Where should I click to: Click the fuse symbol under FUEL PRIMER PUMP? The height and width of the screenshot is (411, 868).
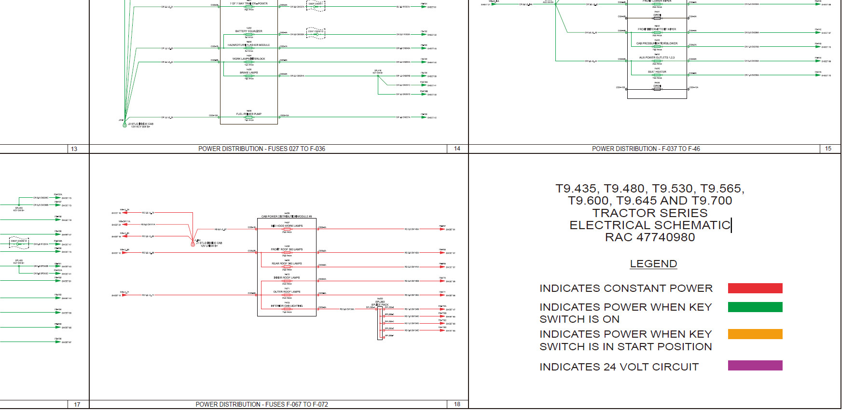pyautogui.click(x=248, y=117)
